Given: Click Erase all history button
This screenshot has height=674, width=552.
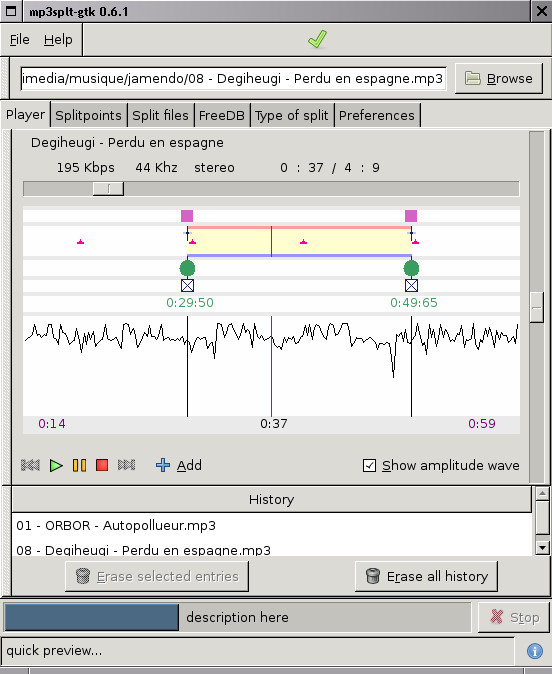Looking at the screenshot, I should [426, 576].
